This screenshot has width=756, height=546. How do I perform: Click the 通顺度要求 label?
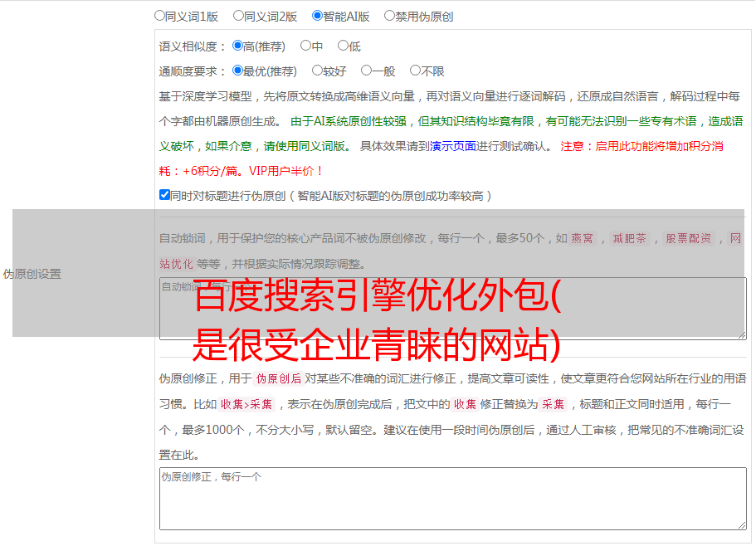[193, 72]
